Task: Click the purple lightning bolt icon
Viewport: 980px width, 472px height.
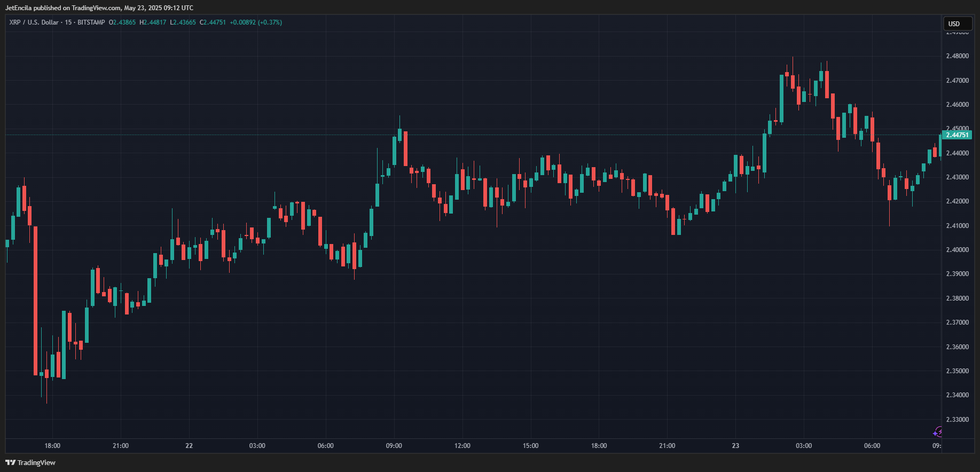Action: click(937, 432)
